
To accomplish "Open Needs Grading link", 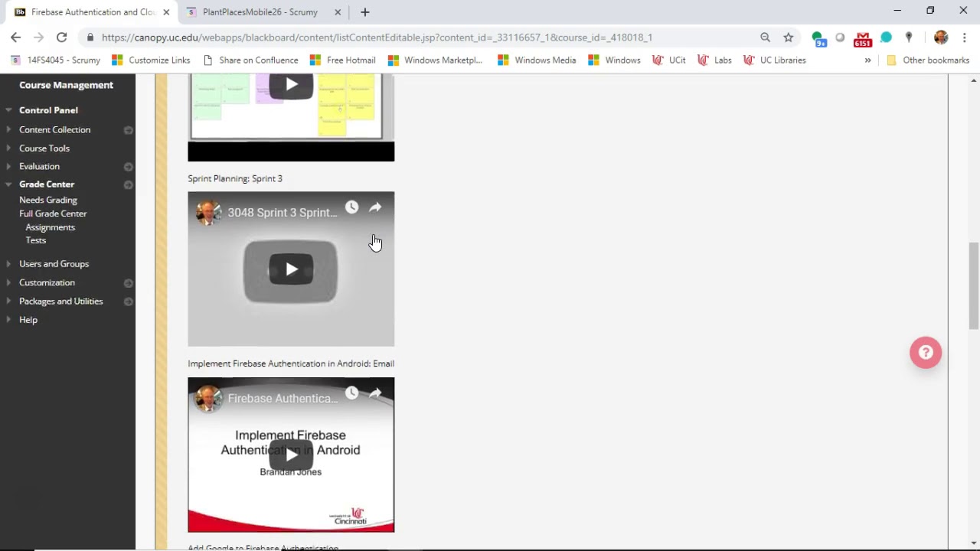I will point(48,200).
